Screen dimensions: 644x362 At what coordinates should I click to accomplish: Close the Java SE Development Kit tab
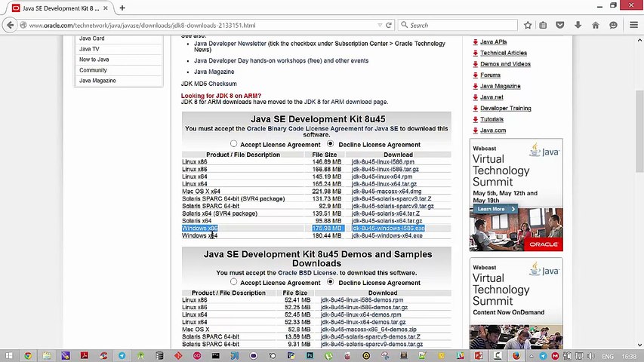tap(106, 8)
